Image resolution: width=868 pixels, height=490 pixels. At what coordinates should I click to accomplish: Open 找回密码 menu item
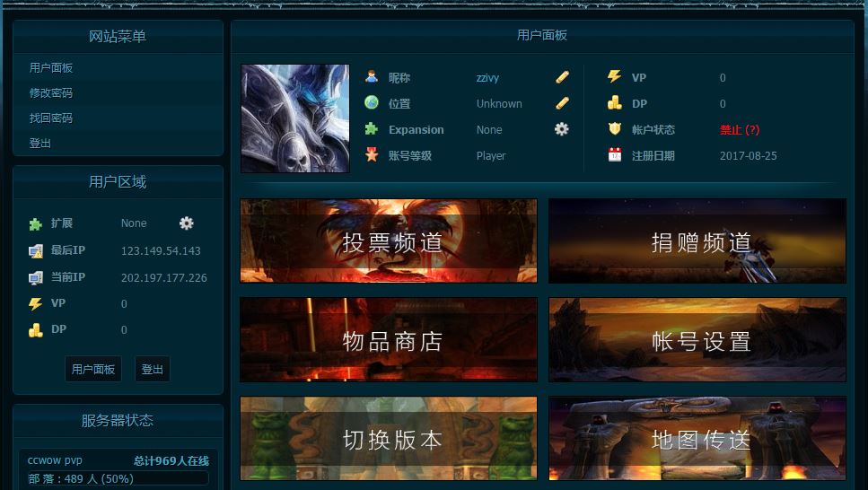[x=51, y=118]
